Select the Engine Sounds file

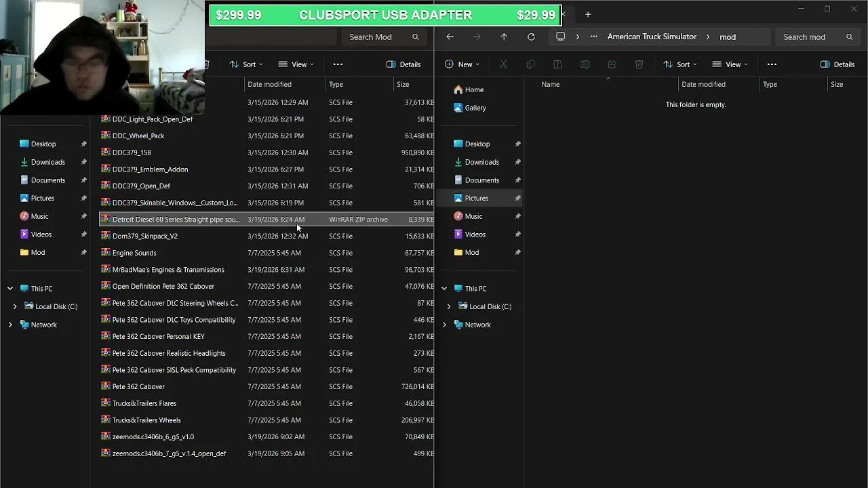pos(267,253)
